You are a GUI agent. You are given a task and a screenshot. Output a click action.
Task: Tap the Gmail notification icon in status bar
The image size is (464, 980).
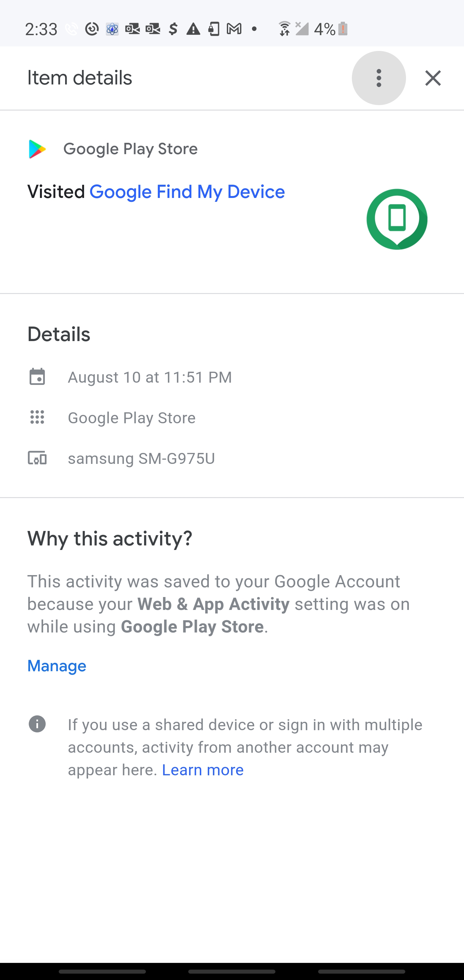(234, 29)
